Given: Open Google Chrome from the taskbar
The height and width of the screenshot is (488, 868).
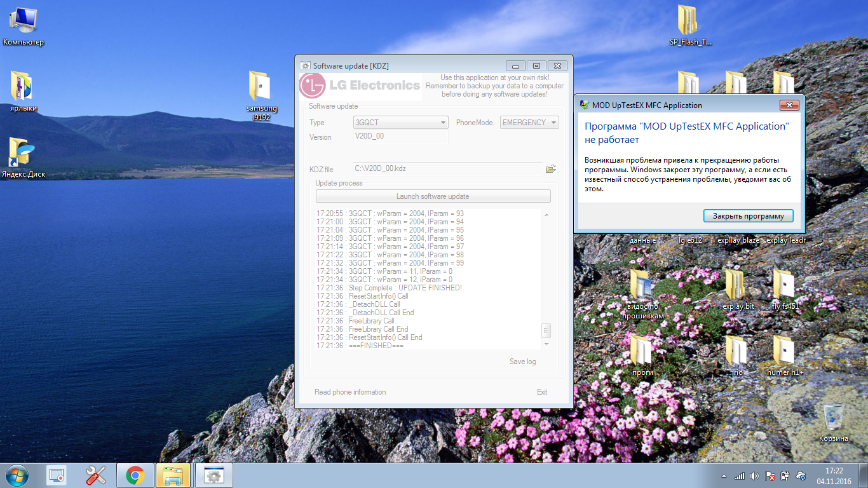Looking at the screenshot, I should click(x=135, y=475).
